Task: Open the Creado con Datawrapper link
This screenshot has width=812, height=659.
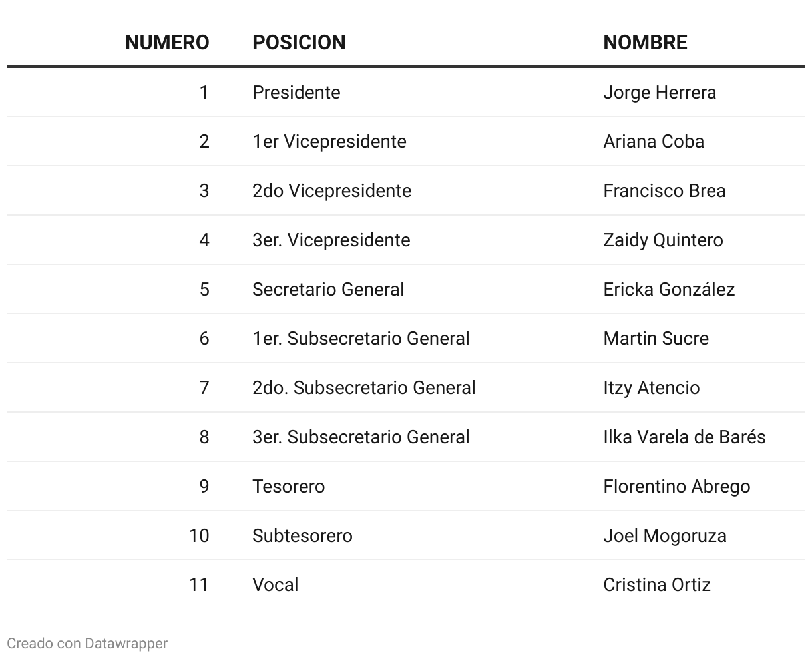Action: [x=87, y=643]
